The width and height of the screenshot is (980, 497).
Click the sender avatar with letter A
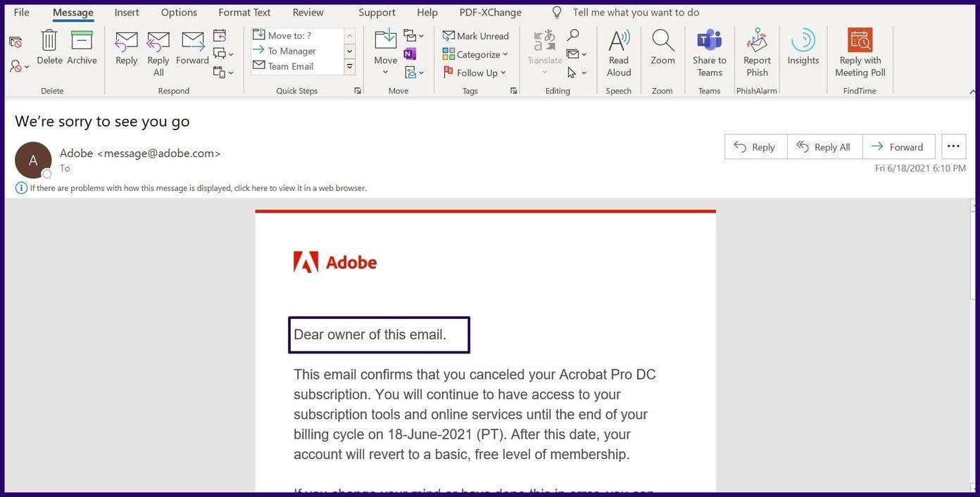[x=33, y=160]
